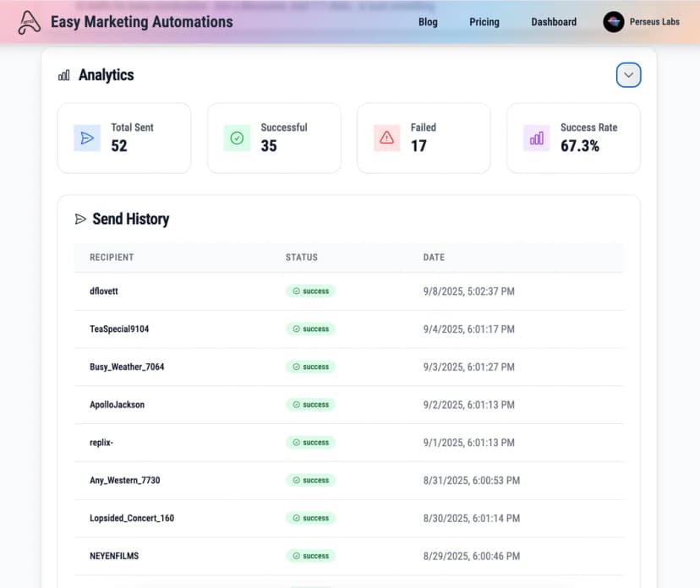Viewport: 700px width, 588px height.
Task: Click date 9/4/2025, 6:01:17 PM
Action: tap(468, 329)
